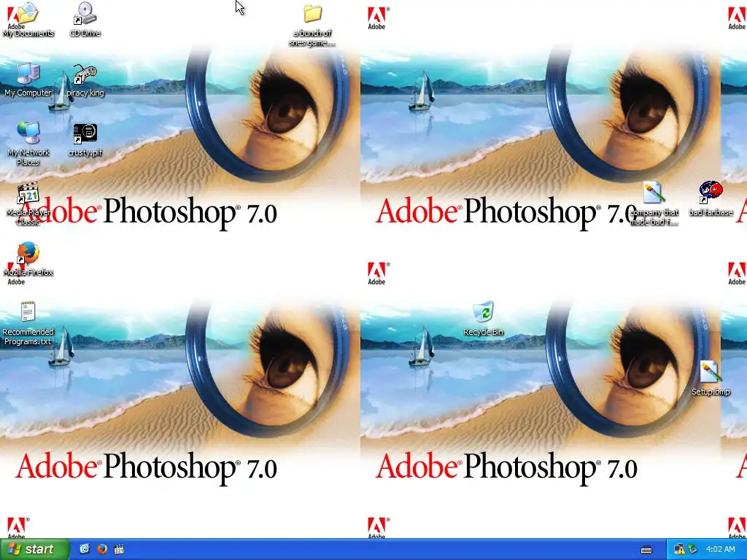
Task: Select the 'a bunch of snes game...' folder
Action: click(312, 25)
